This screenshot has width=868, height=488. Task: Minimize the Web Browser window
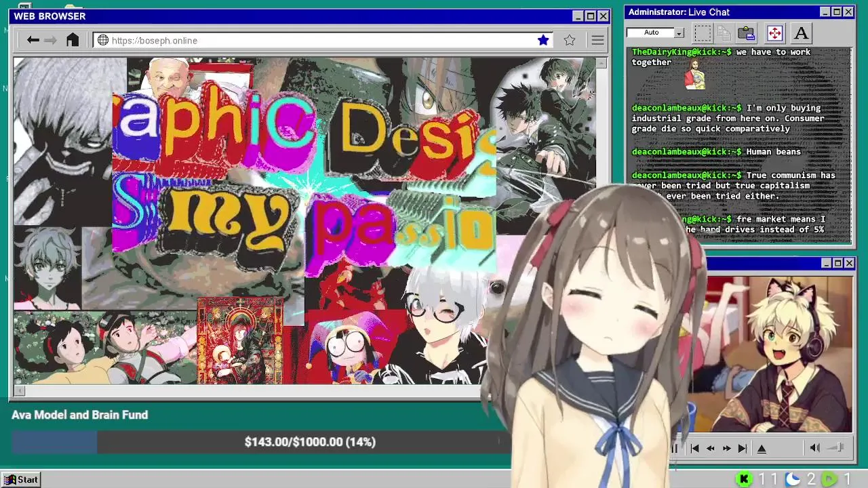pos(578,16)
